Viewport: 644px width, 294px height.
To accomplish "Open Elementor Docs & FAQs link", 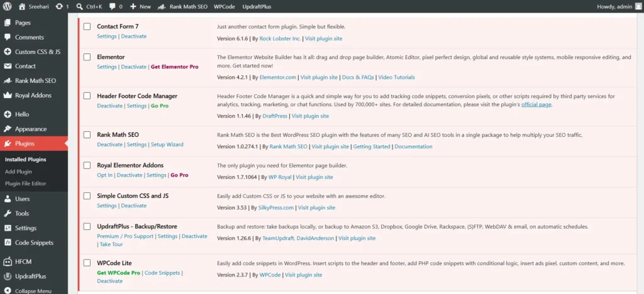I will coord(358,77).
